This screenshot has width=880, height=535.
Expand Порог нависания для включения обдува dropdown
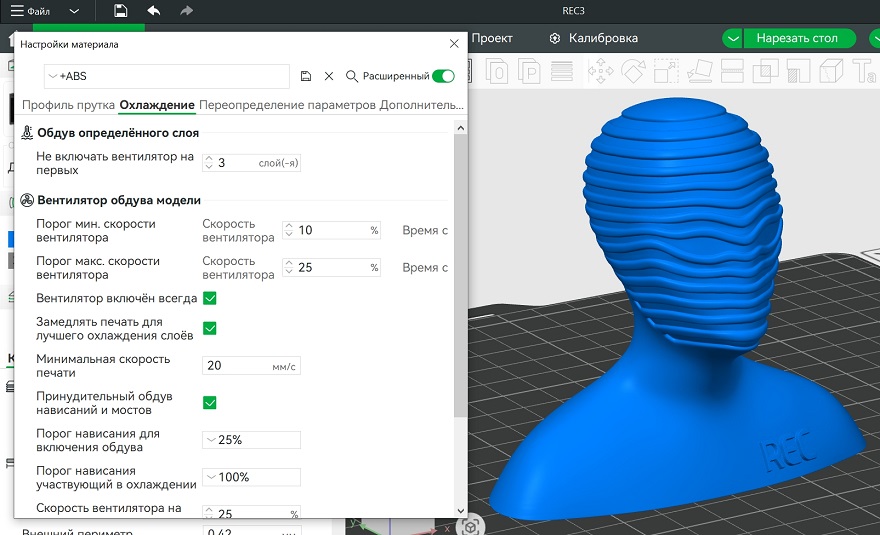coord(211,440)
